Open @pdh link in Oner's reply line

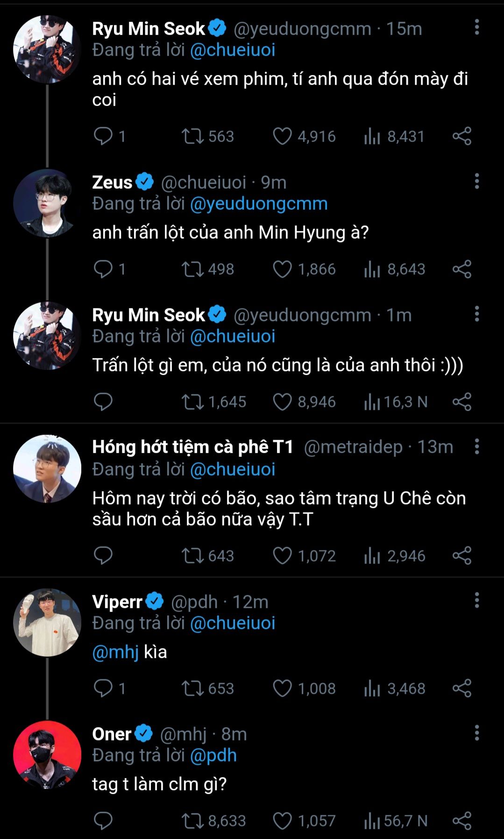point(213,755)
